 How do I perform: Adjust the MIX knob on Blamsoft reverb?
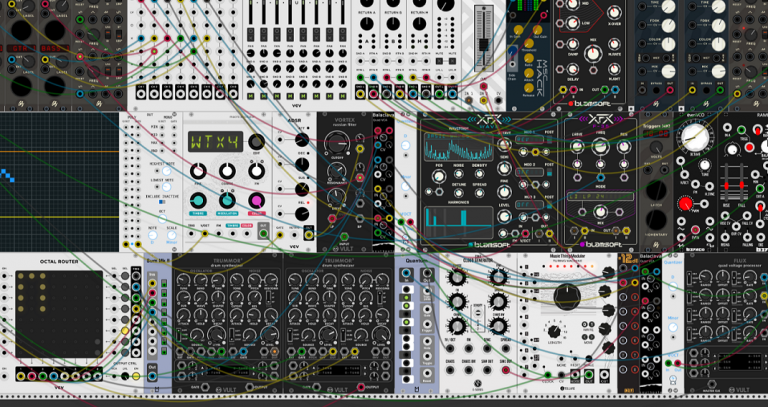[593, 54]
